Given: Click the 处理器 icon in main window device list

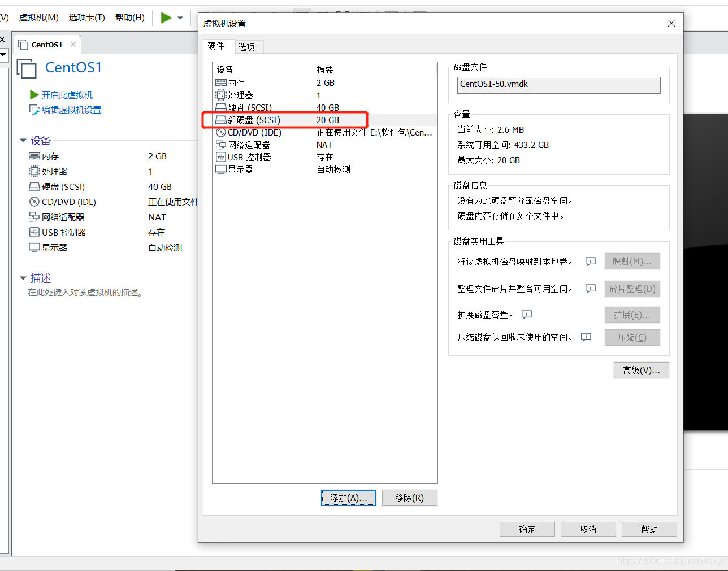Looking at the screenshot, I should (x=34, y=171).
